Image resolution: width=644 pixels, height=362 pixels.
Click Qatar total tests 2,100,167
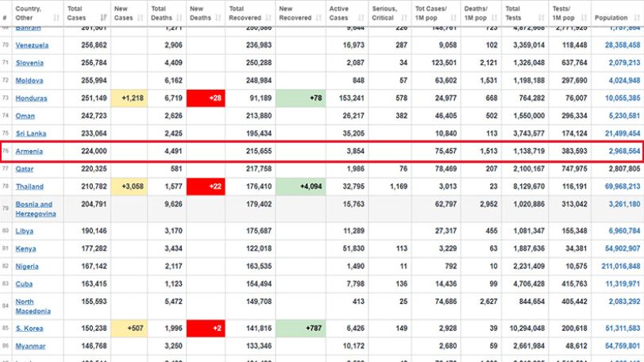pyautogui.click(x=529, y=168)
